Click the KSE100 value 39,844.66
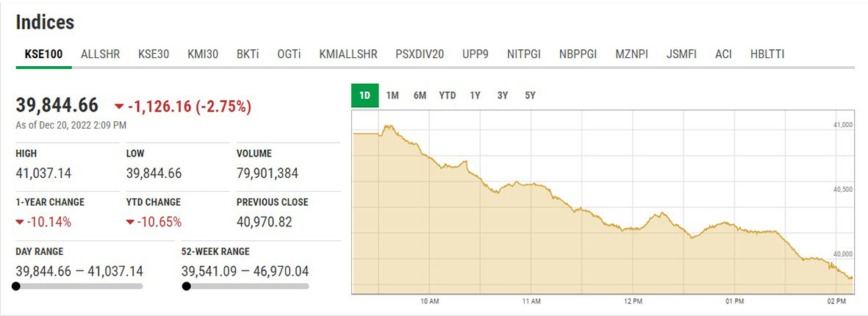The image size is (868, 316). [x=57, y=107]
